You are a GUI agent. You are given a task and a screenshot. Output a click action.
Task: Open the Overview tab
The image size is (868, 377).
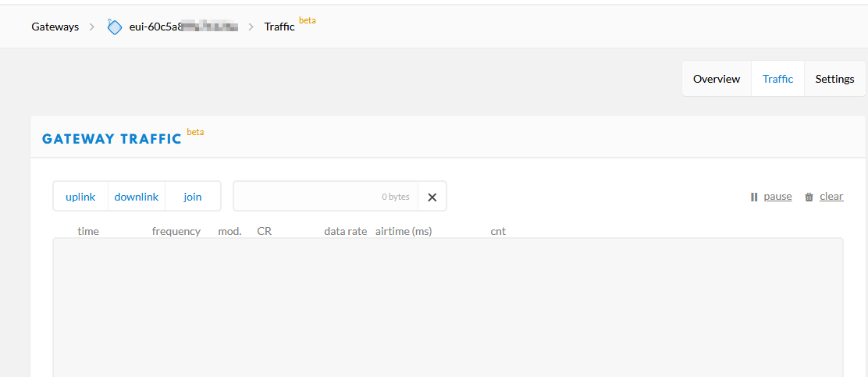click(717, 79)
